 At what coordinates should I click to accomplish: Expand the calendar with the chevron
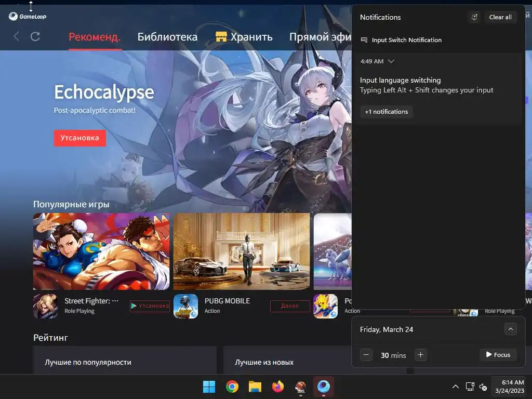510,329
